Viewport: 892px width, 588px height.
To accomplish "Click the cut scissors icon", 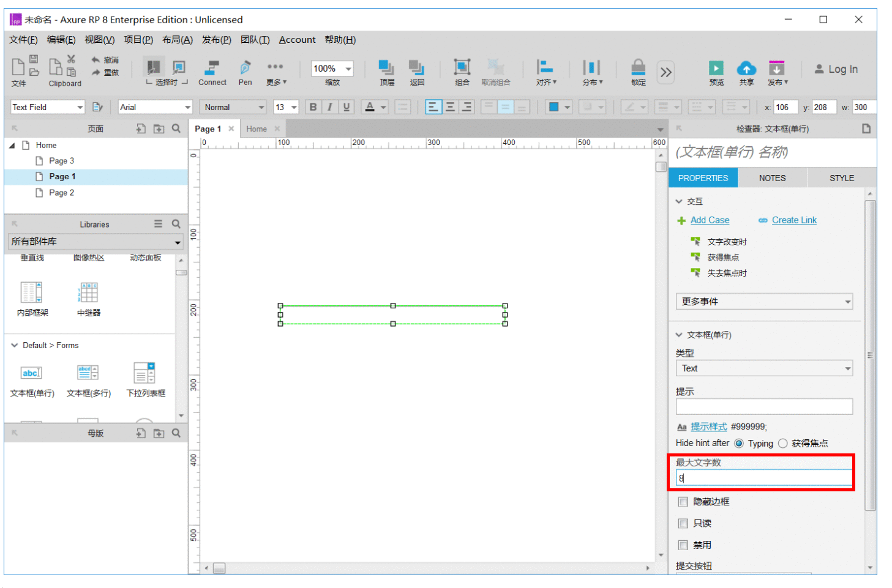I will [71, 59].
